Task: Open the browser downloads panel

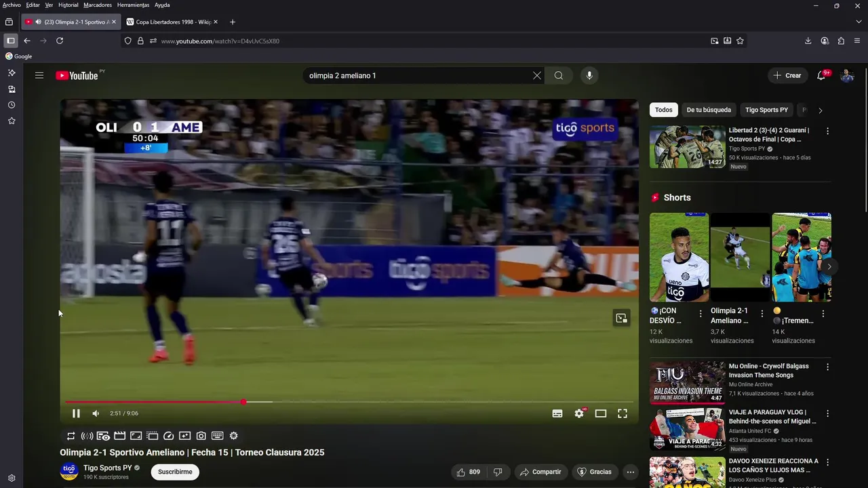Action: click(x=808, y=41)
